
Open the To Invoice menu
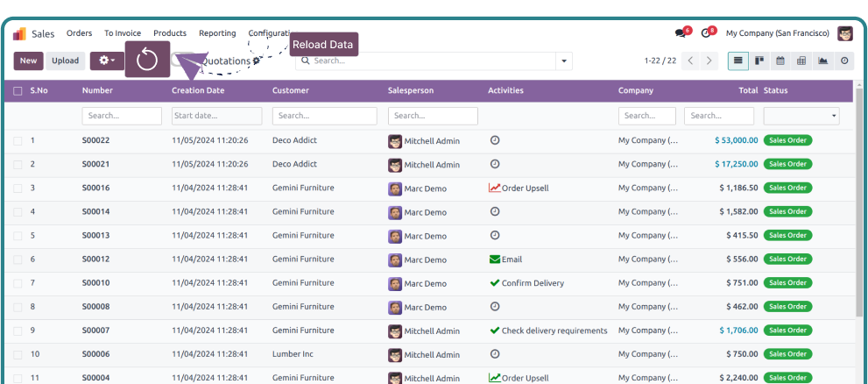123,33
